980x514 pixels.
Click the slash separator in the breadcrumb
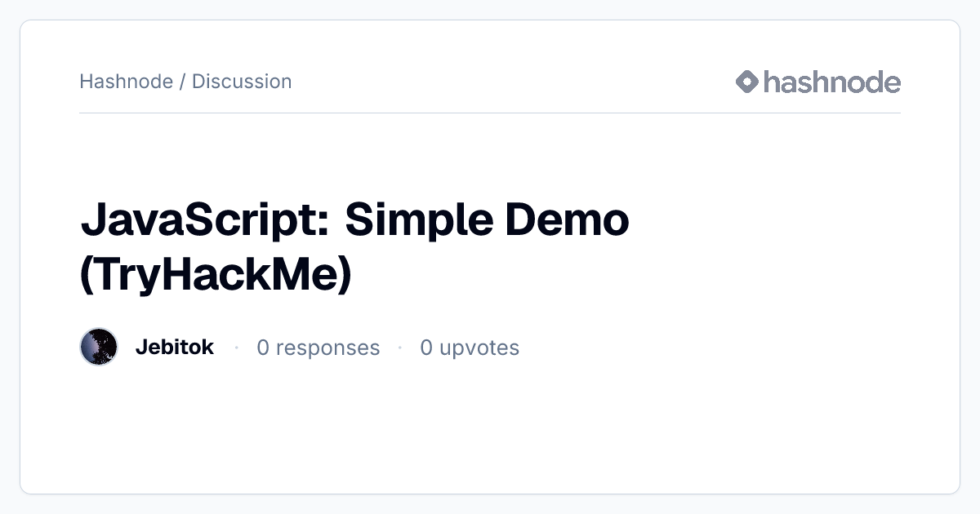[183, 82]
